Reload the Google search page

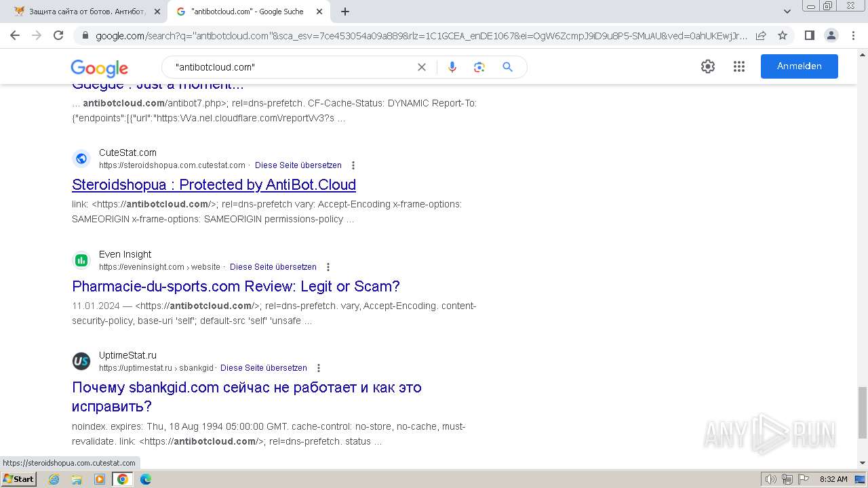pos(58,35)
